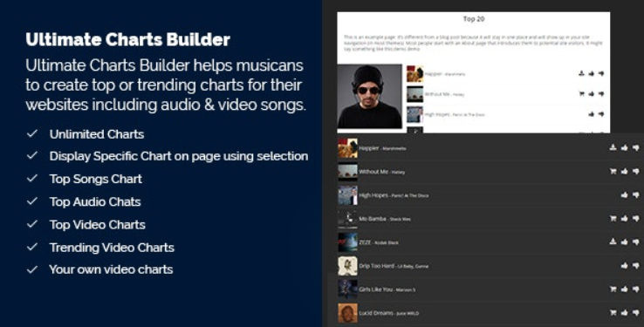The image size is (644, 327).
Task: Click Lucid Dreams cover thumbnail
Action: (347, 313)
